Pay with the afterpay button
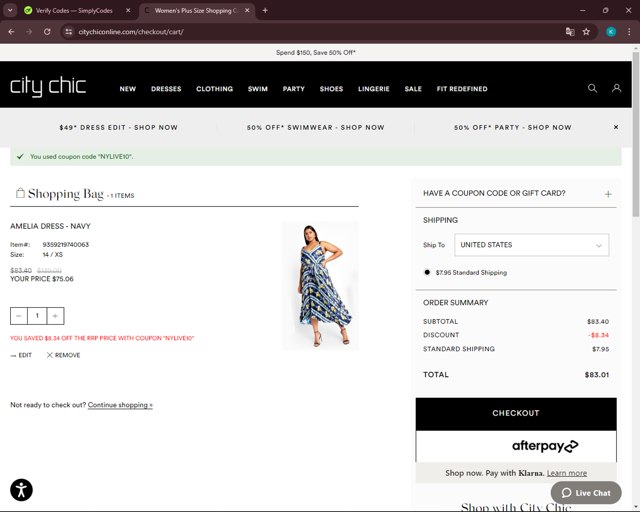This screenshot has height=512, width=640. [x=516, y=446]
